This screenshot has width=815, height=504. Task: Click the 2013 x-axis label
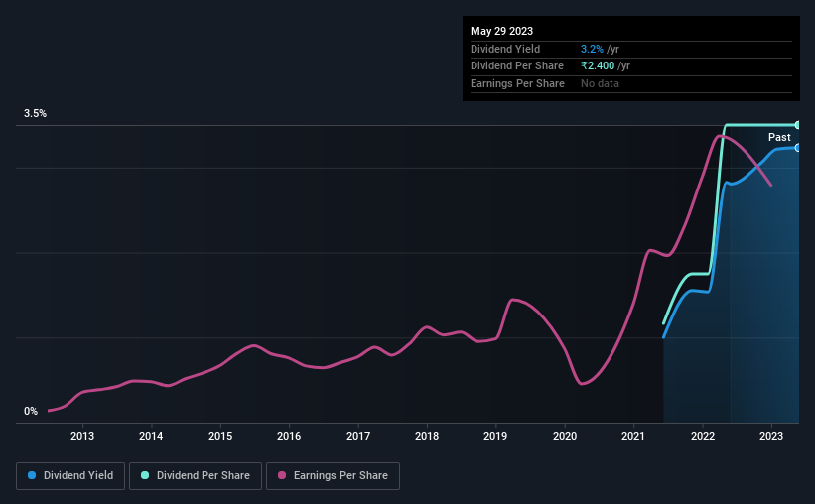tap(82, 436)
